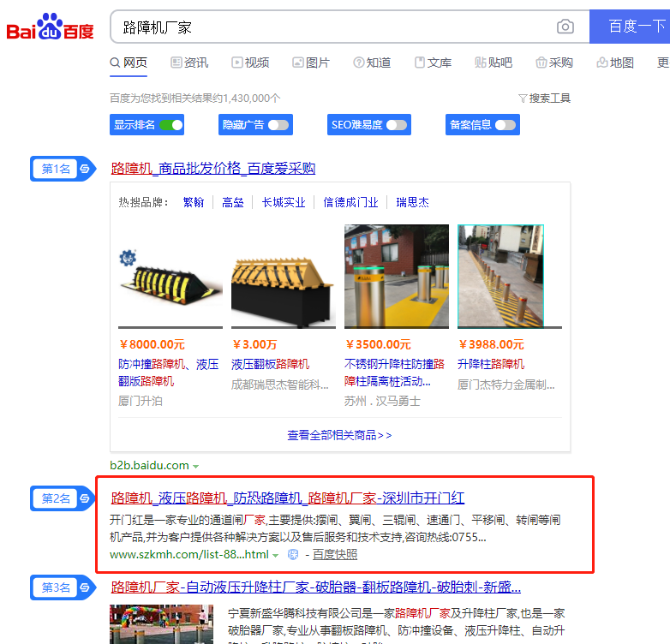Open result 路障机厂家-自动液压升降柱厂家 新盛
This screenshot has width=670, height=644.
[x=316, y=587]
